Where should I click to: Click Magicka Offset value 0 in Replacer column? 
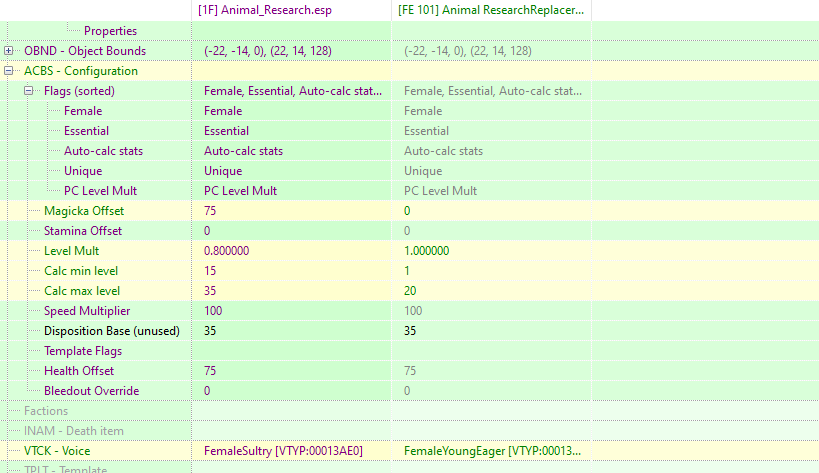tap(407, 211)
